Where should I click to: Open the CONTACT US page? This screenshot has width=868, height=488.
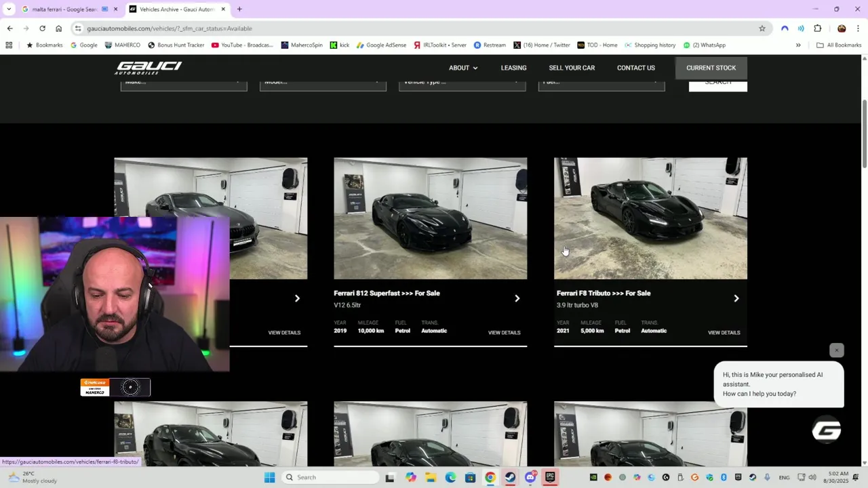[x=636, y=68]
